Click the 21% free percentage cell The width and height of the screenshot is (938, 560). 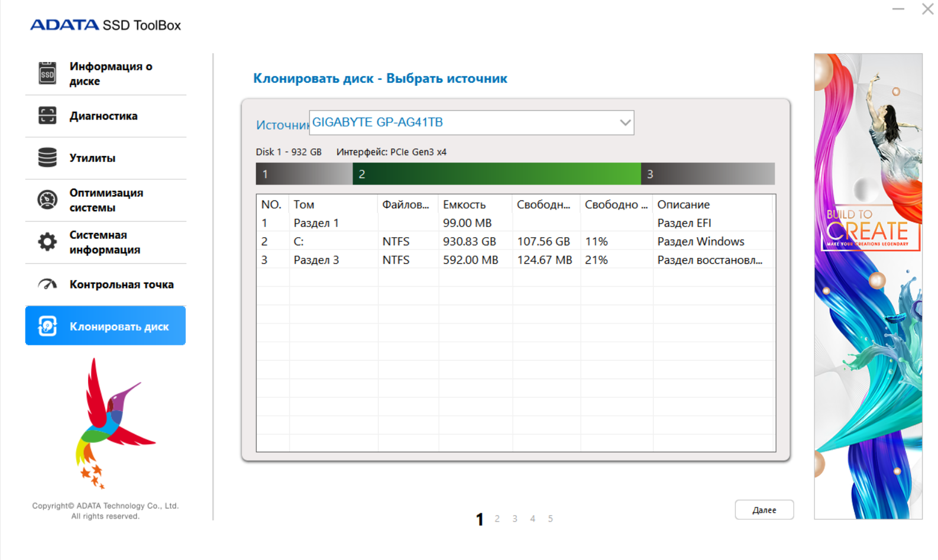(596, 260)
